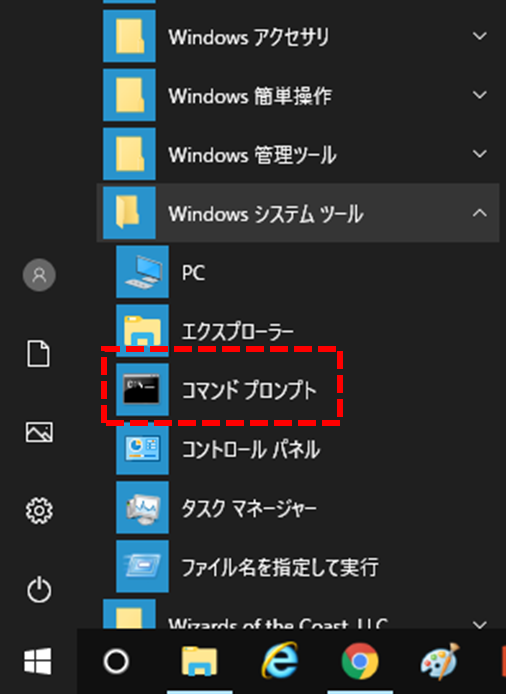This screenshot has width=506, height=694.
Task: Click the エクスプローラー text entry
Action: point(238,332)
